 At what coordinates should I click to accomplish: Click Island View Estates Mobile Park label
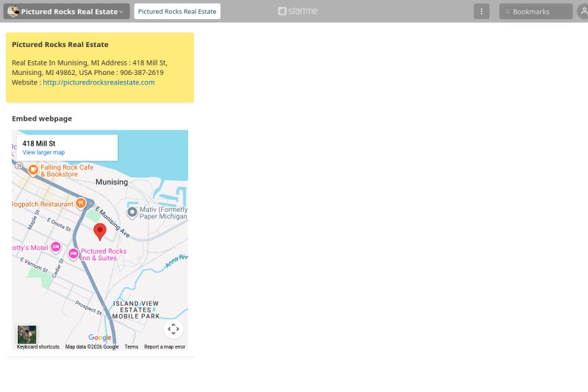pyautogui.click(x=136, y=310)
